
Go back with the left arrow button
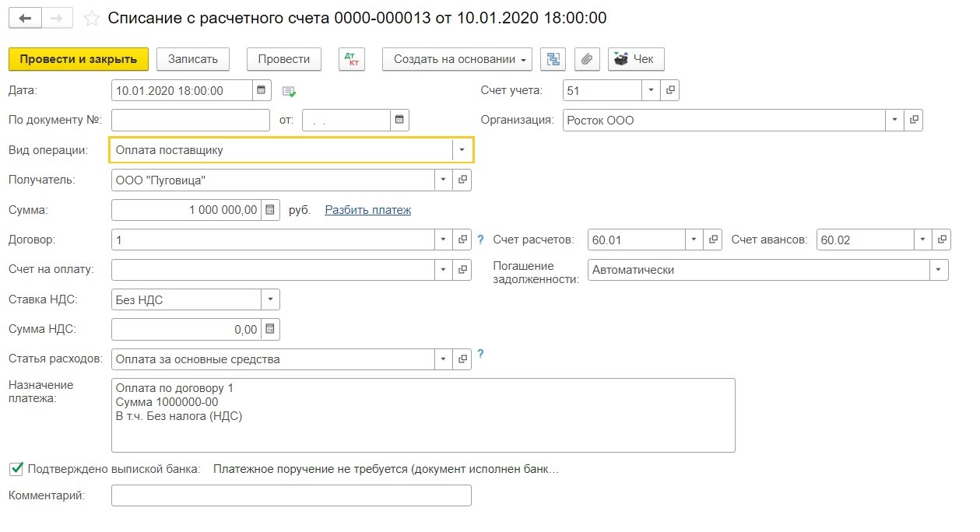25,18
